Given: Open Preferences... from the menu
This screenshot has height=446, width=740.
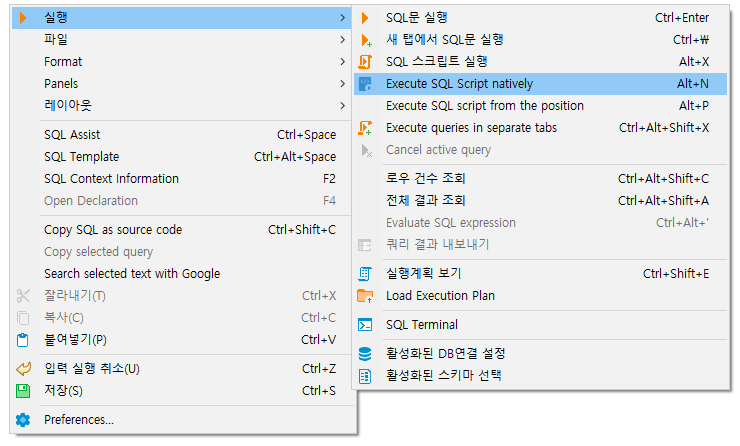Looking at the screenshot, I should coord(181,420).
